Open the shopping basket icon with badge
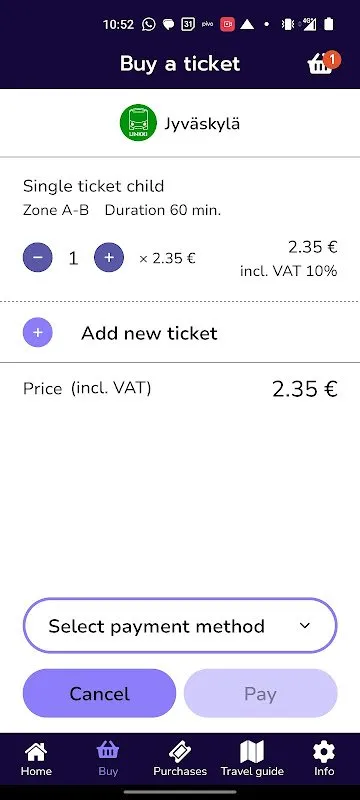 323,63
